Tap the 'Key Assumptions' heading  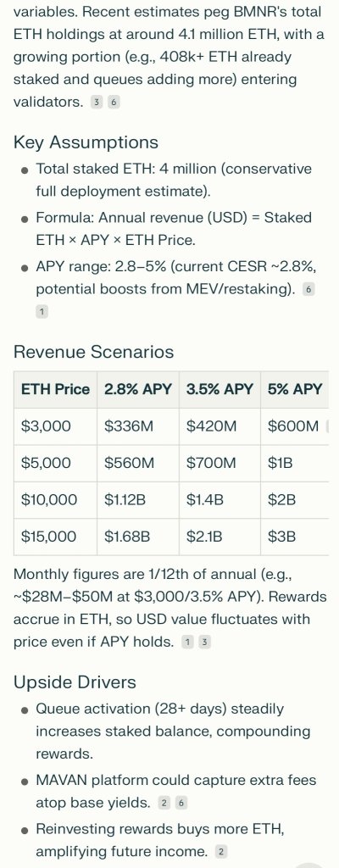pos(86,142)
